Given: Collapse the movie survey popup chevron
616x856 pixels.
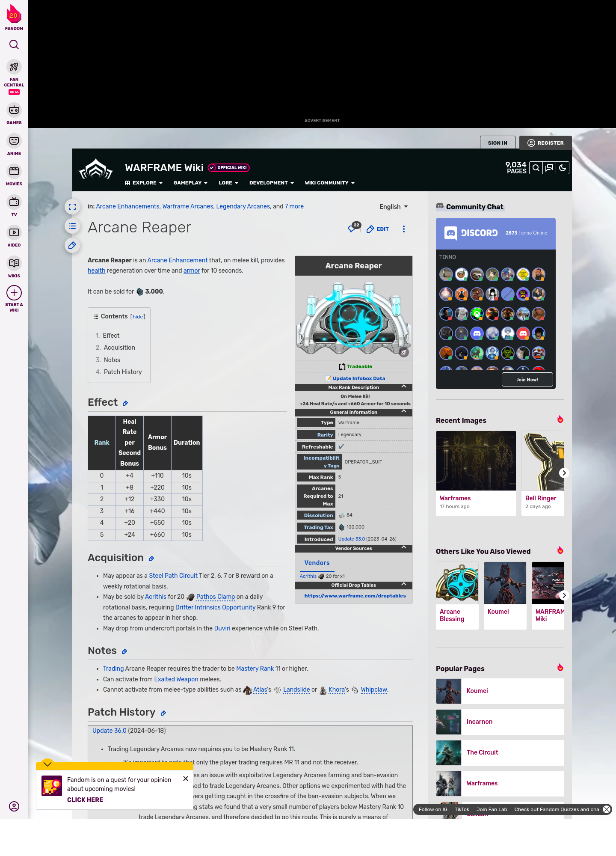Looking at the screenshot, I should tap(47, 764).
